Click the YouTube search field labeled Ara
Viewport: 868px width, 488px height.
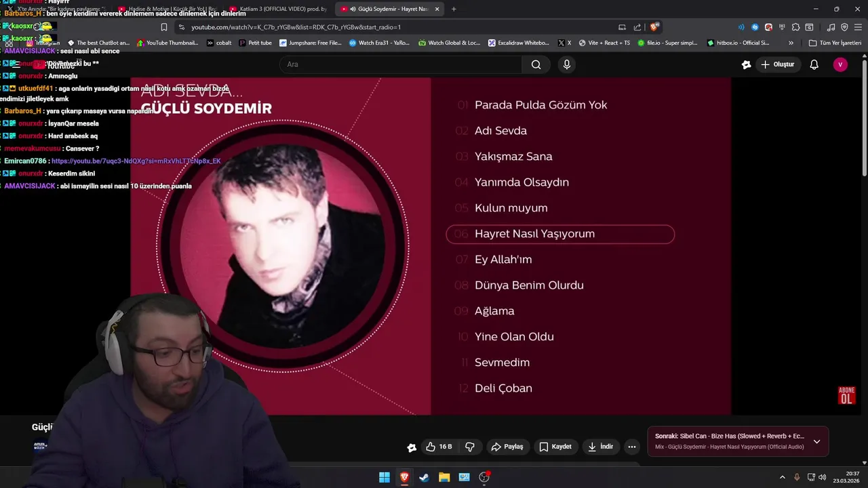pos(401,64)
